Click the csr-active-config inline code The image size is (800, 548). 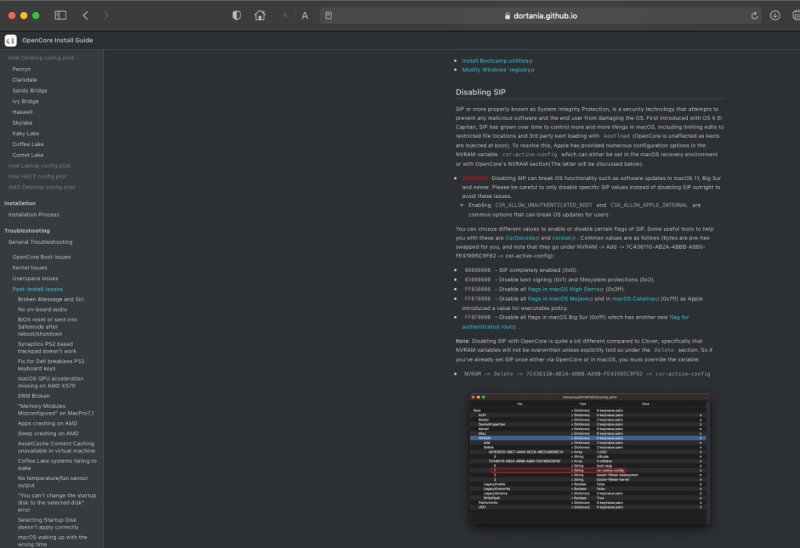[529, 155]
